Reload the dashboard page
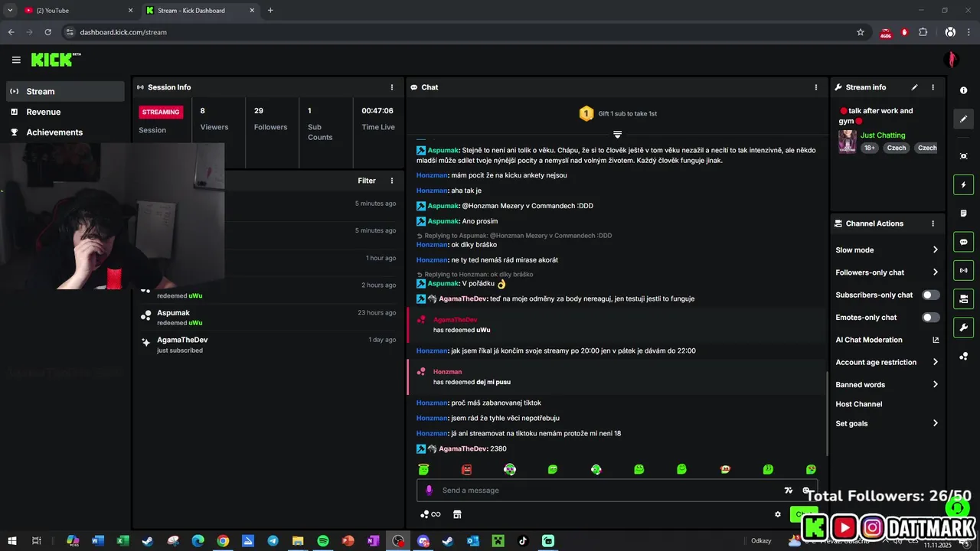The width and height of the screenshot is (980, 551). 47,32
